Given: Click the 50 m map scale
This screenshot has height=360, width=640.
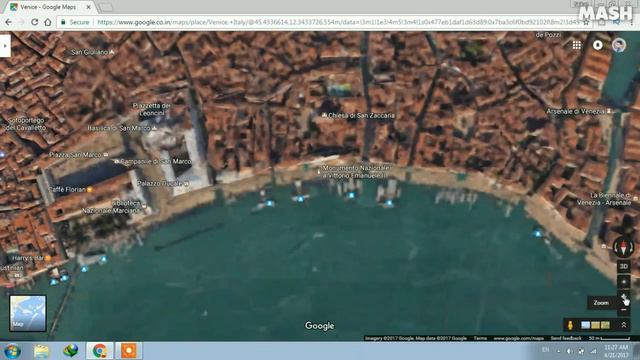Looking at the screenshot, I should point(609,338).
